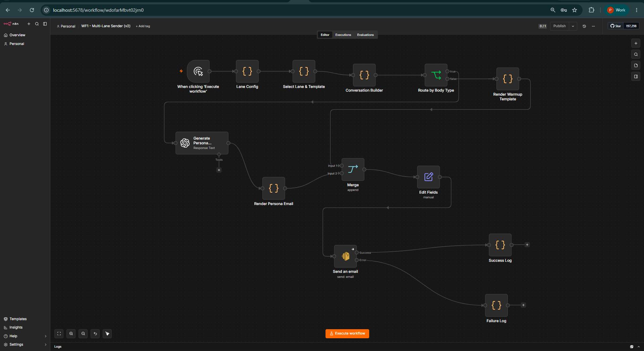This screenshot has width=644, height=351.
Task: Select the Send an email node
Action: click(345, 256)
